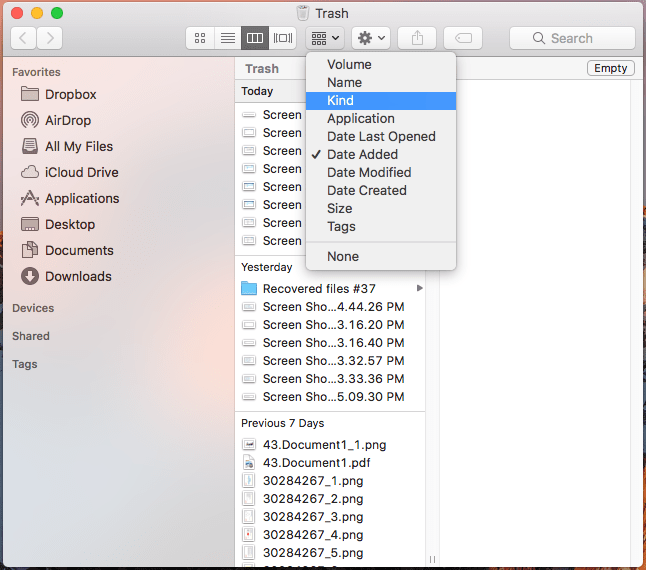Image resolution: width=646 pixels, height=570 pixels.
Task: Choose Date Last Opened option
Action: pos(381,136)
